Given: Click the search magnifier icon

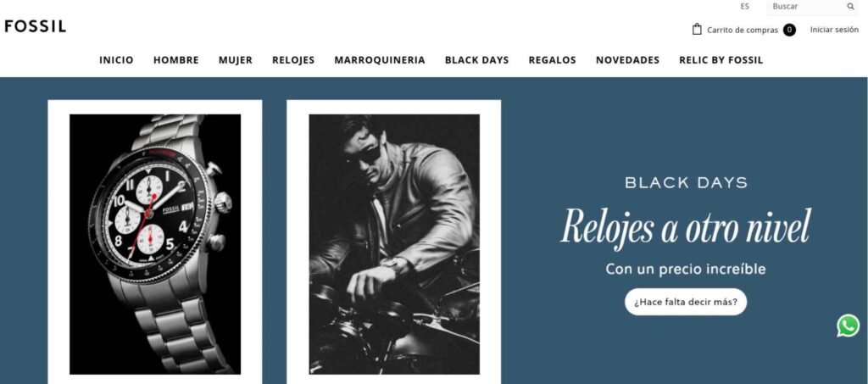Looking at the screenshot, I should [850, 7].
